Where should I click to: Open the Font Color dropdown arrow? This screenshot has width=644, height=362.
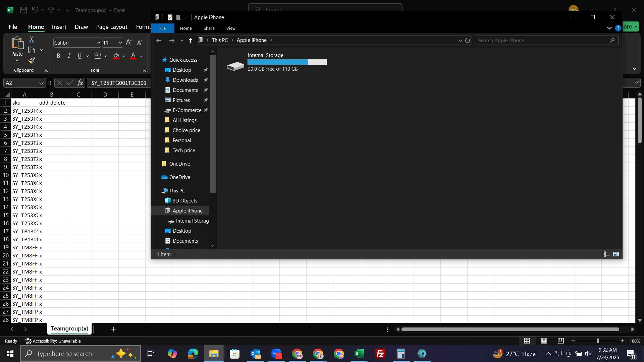(x=141, y=56)
